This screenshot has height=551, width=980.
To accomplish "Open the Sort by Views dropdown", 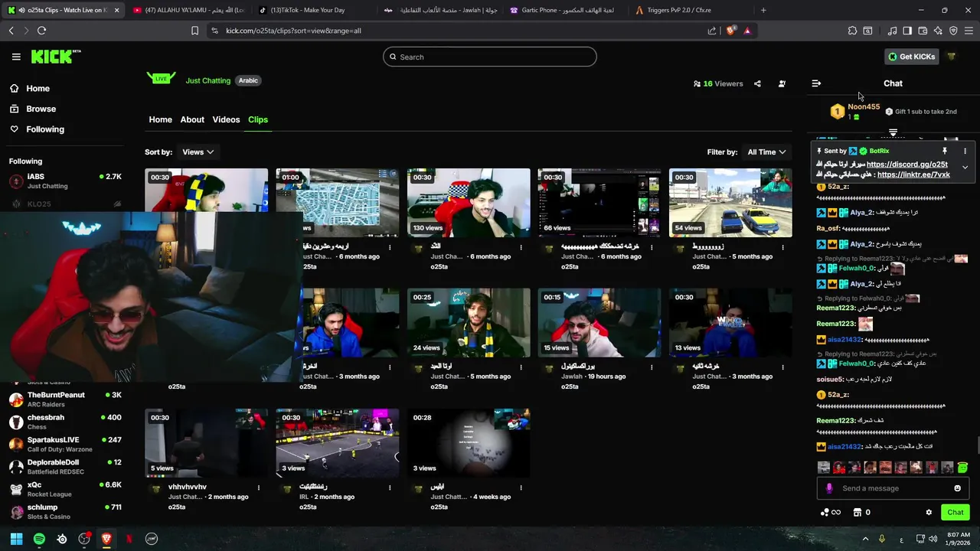I will coord(198,152).
